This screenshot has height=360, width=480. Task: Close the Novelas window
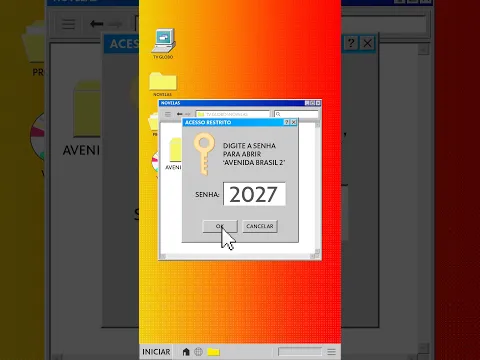tap(318, 103)
